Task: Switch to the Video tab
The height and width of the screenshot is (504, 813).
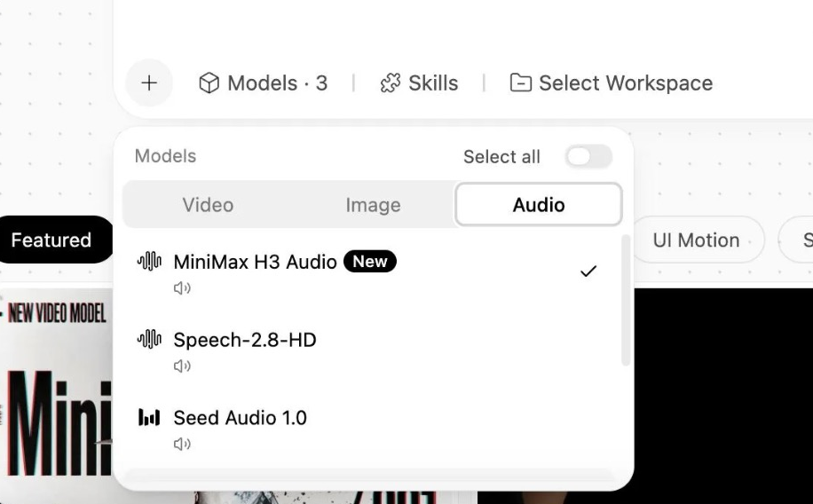Action: point(208,205)
